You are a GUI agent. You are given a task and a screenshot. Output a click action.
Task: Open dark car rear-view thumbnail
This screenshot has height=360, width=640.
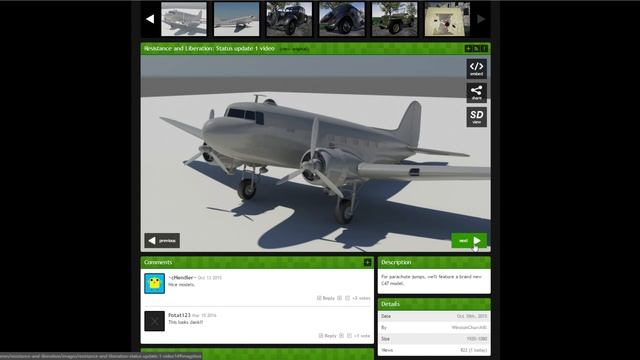pyautogui.click(x=342, y=19)
